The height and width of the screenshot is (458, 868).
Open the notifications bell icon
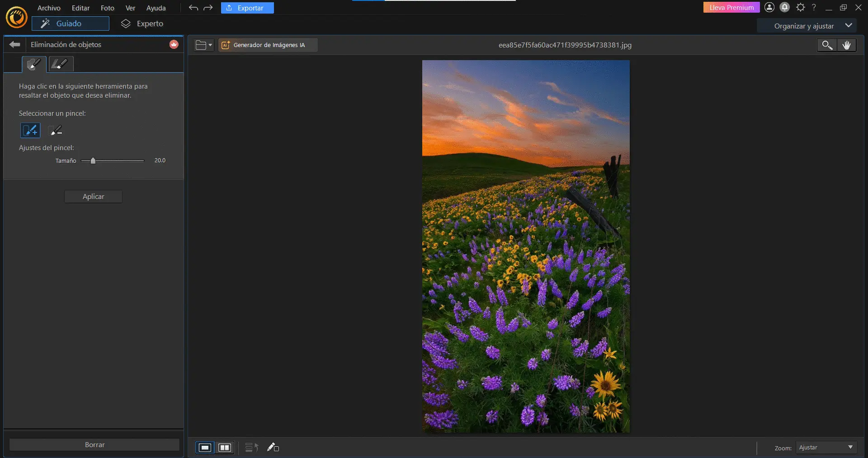pyautogui.click(x=785, y=7)
